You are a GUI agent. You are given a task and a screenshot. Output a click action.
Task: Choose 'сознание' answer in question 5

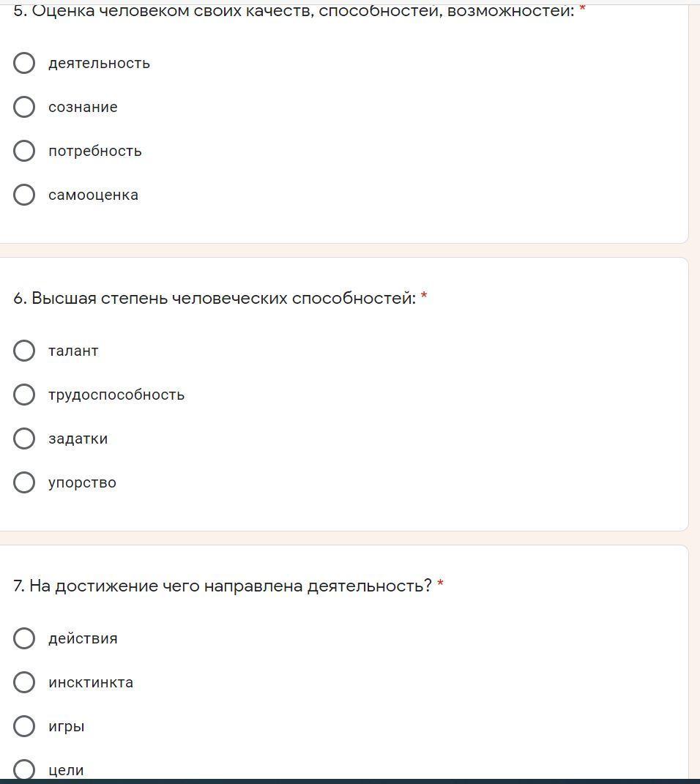[24, 107]
